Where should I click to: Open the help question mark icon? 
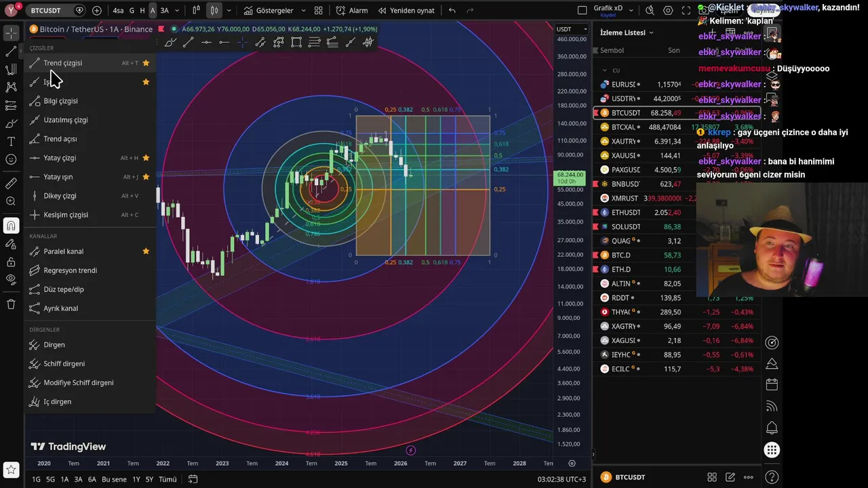click(772, 477)
